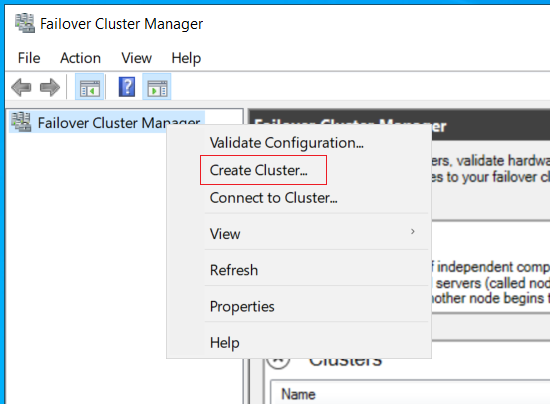Image resolution: width=550 pixels, height=404 pixels.
Task: Click the Failover Cluster Manager title bar icon
Action: pyautogui.click(x=25, y=23)
